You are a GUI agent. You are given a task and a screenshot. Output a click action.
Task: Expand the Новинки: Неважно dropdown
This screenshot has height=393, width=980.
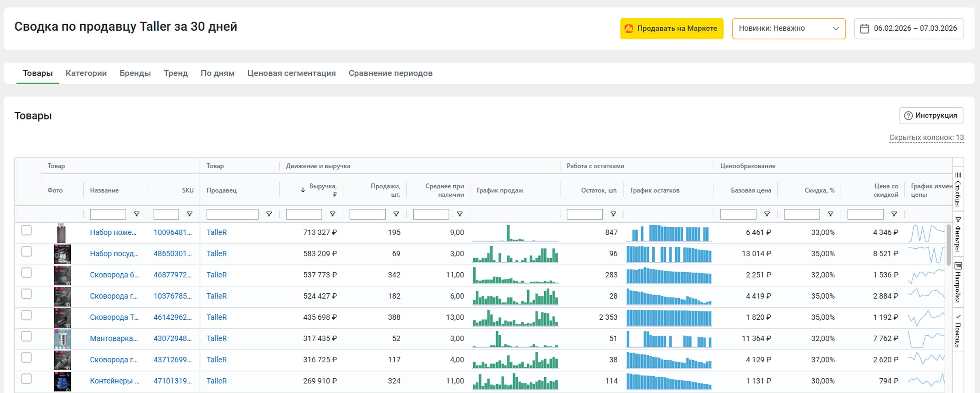(788, 29)
